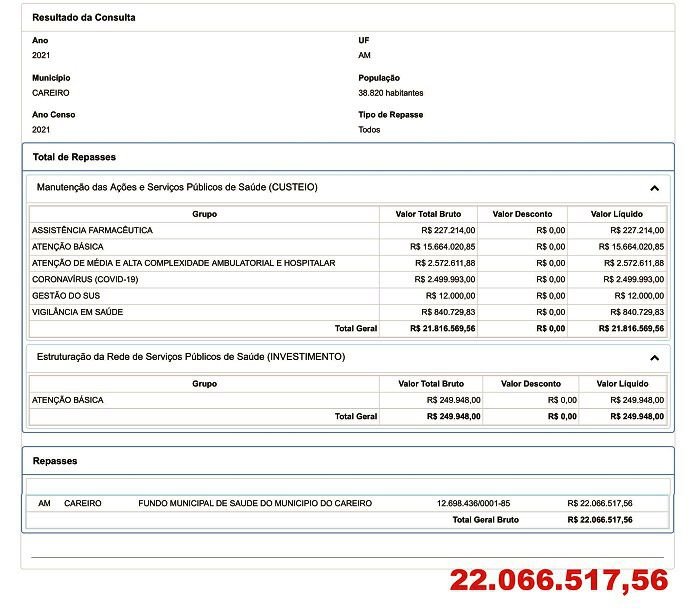Click 'Valor Total Bruto' header in CUSTEIO table

tap(429, 214)
